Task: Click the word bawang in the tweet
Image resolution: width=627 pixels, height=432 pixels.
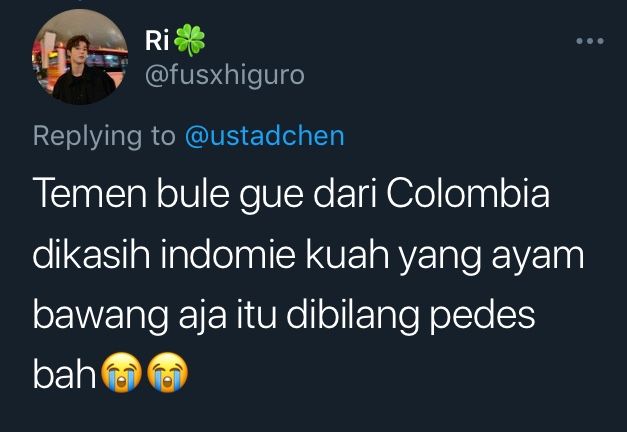Action: (x=100, y=317)
